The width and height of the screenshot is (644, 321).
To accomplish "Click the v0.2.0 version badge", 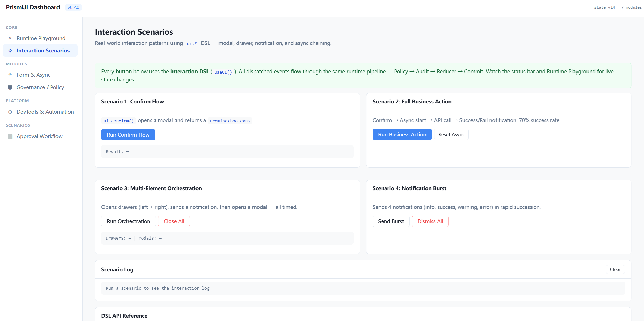I will [73, 7].
